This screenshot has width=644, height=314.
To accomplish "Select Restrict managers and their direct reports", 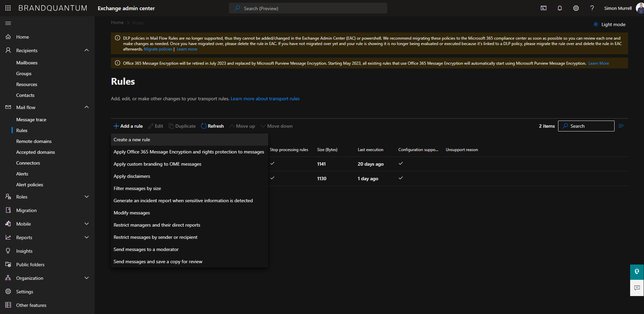I will (189, 225).
